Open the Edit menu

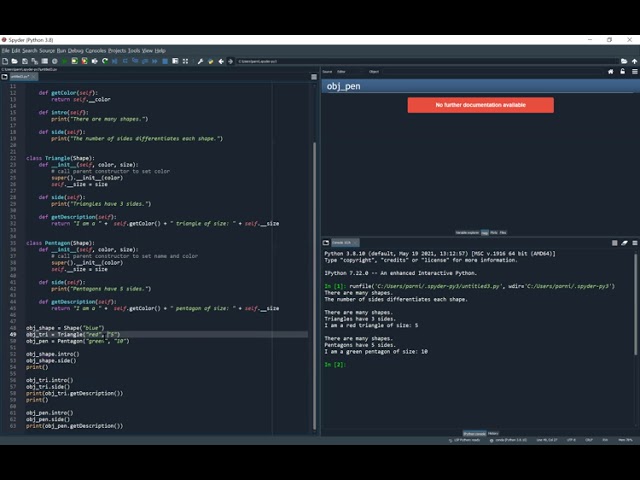pyautogui.click(x=16, y=51)
